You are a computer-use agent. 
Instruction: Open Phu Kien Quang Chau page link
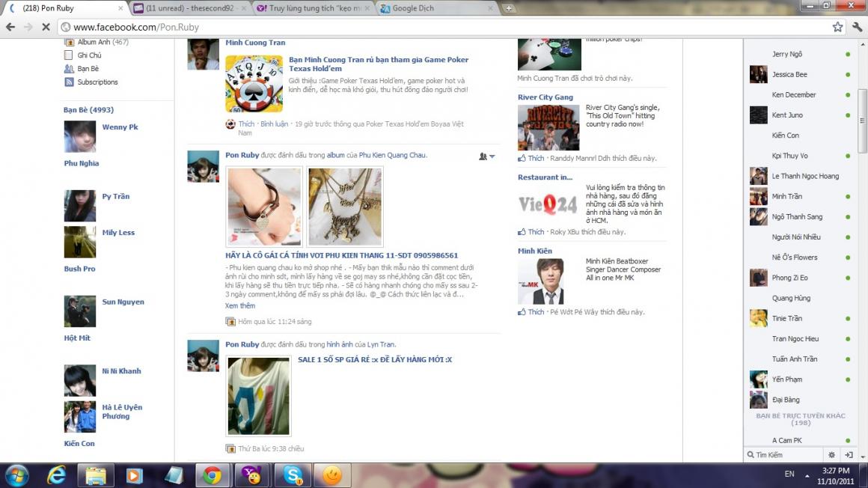(392, 155)
